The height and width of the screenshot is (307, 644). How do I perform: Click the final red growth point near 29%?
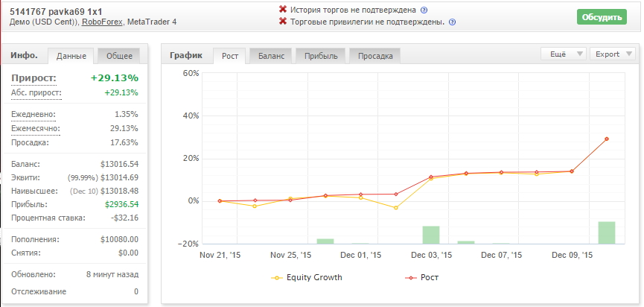click(607, 139)
